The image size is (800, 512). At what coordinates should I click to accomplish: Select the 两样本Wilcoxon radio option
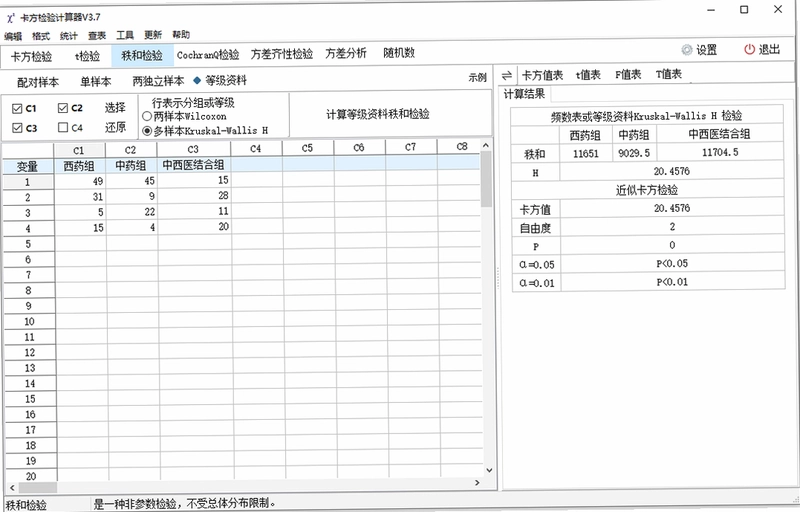tap(147, 116)
